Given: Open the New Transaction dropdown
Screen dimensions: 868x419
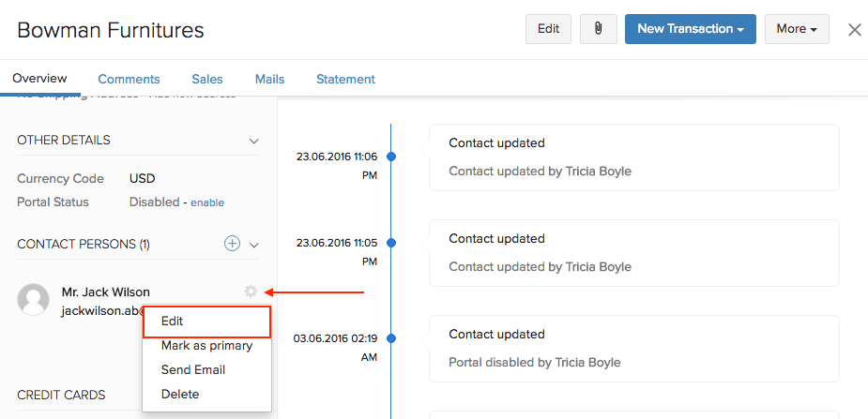Looking at the screenshot, I should click(691, 29).
